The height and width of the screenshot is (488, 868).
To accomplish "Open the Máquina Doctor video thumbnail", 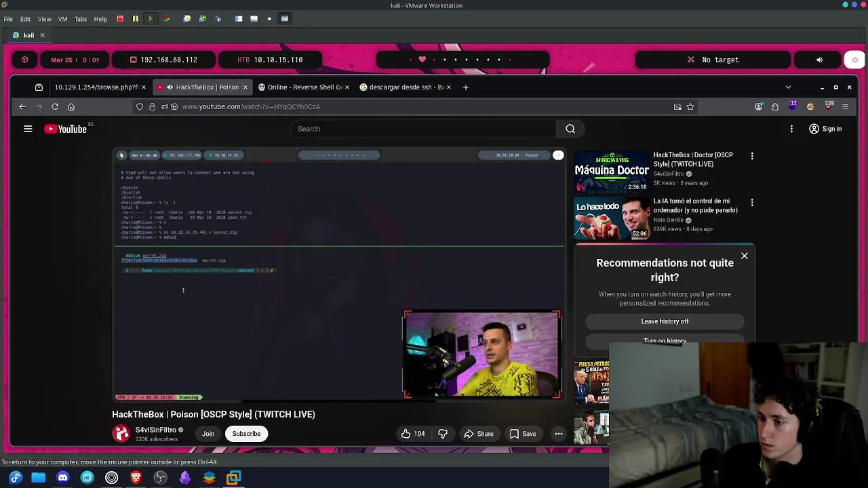I will tap(612, 171).
